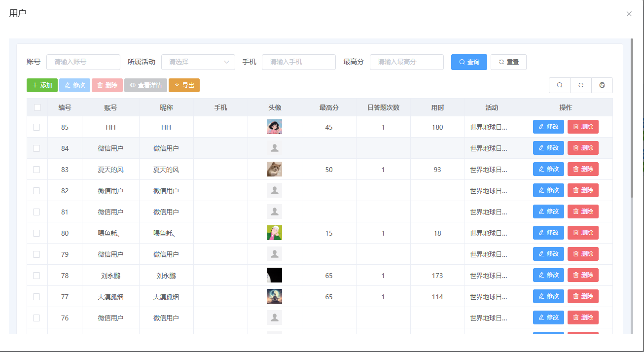This screenshot has height=352, width=644.
Task: Click the edit pencil icon on 修改 button
Action: pos(68,85)
